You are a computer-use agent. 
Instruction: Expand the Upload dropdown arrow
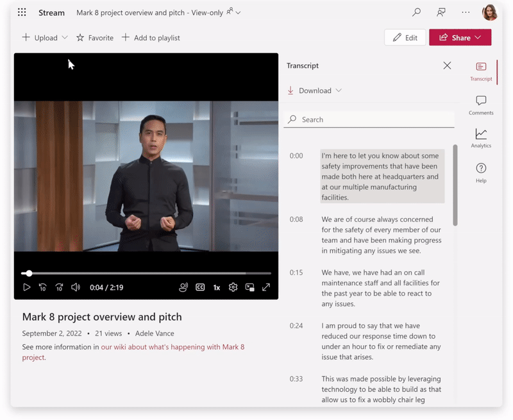(x=65, y=38)
